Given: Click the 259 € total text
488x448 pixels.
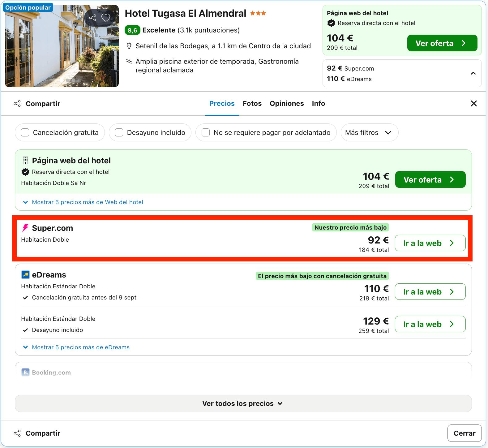Looking at the screenshot, I should click(x=374, y=331).
